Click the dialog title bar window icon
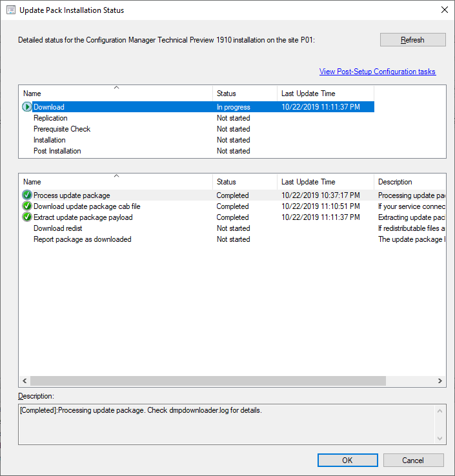455x476 pixels. point(10,10)
